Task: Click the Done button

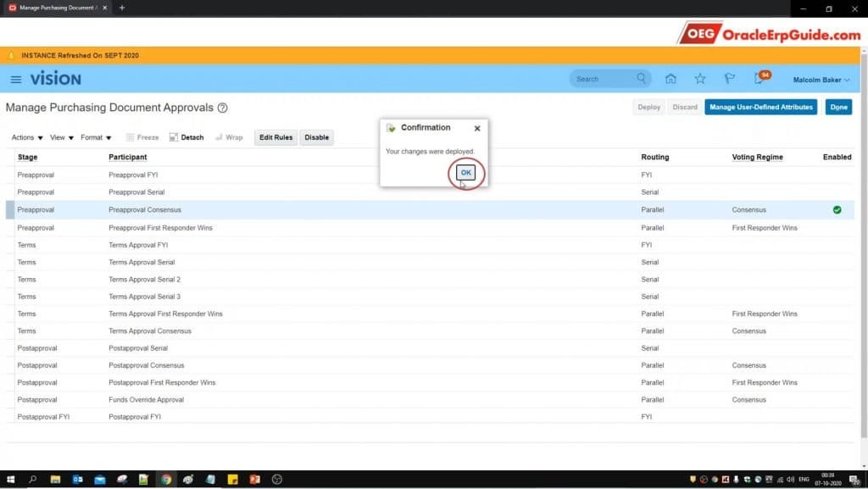Action: coord(838,108)
